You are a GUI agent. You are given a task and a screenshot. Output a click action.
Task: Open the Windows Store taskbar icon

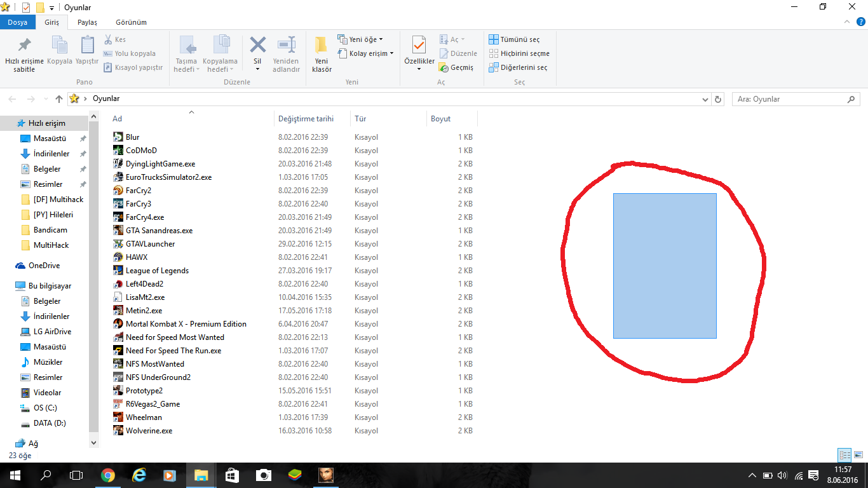pos(232,475)
